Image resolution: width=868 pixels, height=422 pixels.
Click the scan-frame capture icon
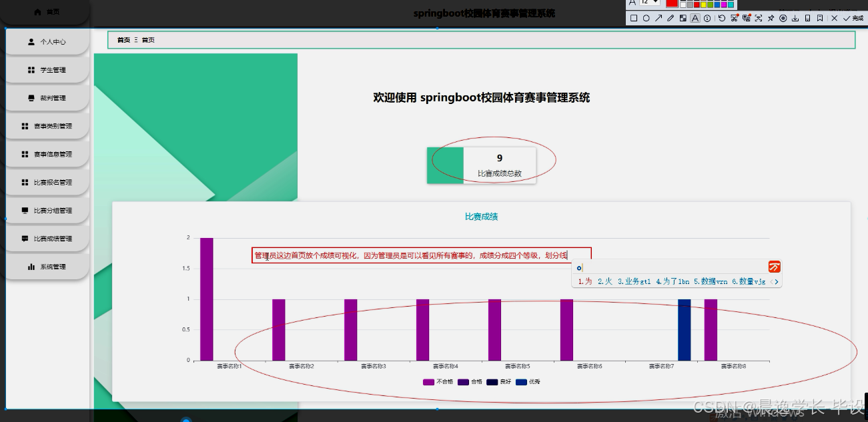coord(759,18)
